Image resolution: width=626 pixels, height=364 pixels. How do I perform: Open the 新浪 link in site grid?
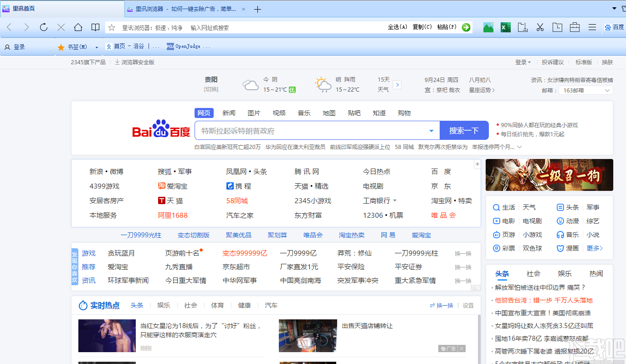[x=97, y=172]
